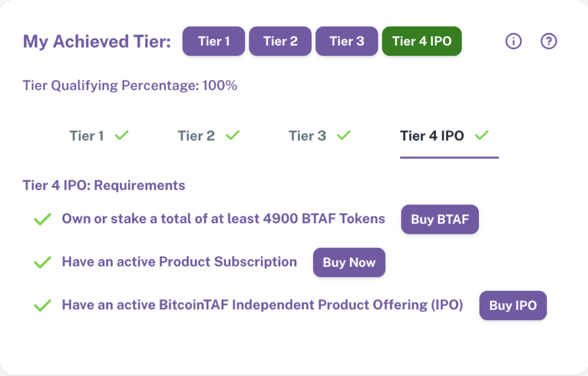The height and width of the screenshot is (376, 588).
Task: Click checkmark next to BTAF Tokens requirement
Action: pyautogui.click(x=42, y=220)
